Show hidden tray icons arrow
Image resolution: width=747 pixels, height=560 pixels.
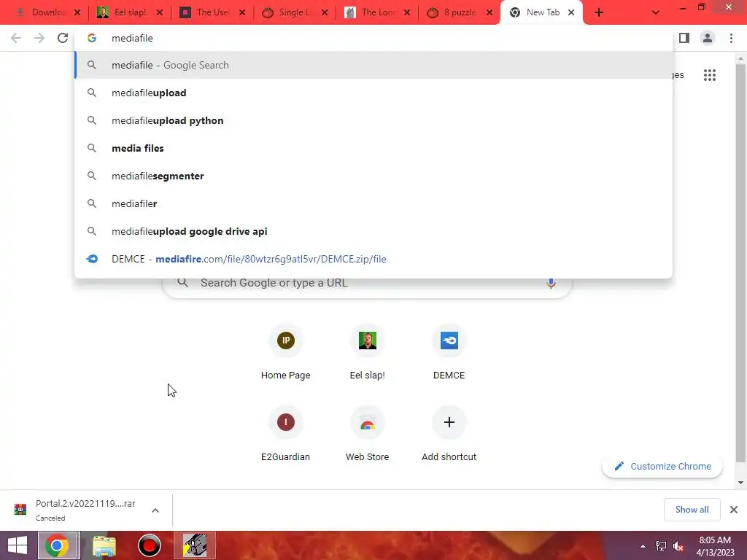pyautogui.click(x=643, y=546)
